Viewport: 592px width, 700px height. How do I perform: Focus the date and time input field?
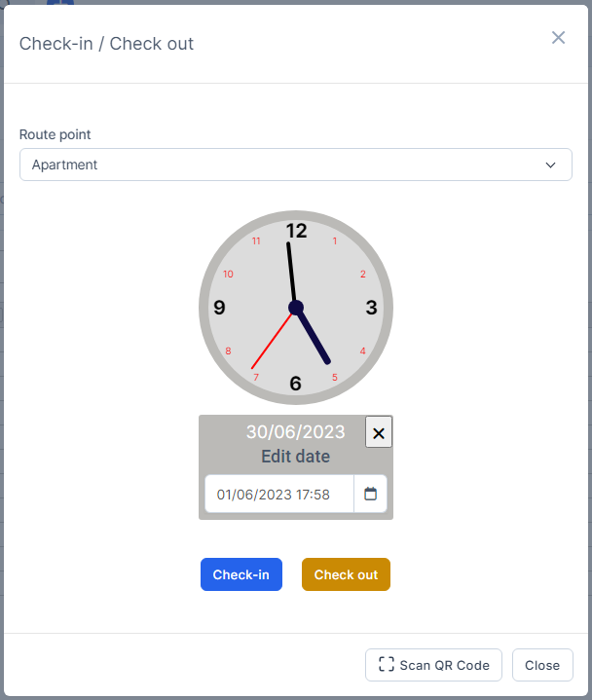click(278, 494)
